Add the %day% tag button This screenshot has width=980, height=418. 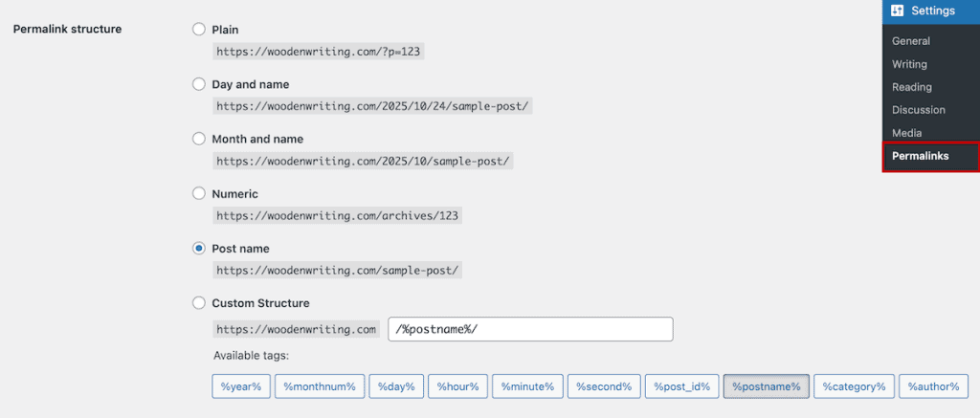click(396, 386)
